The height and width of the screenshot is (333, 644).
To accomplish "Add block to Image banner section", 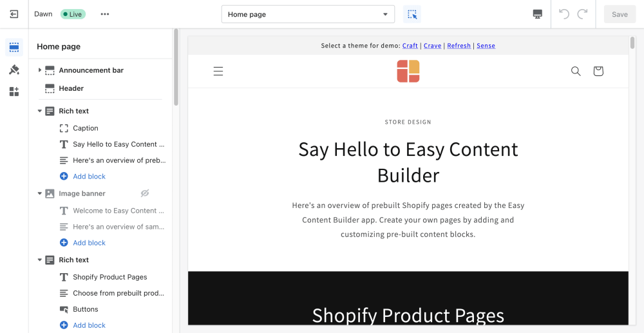I will [89, 243].
